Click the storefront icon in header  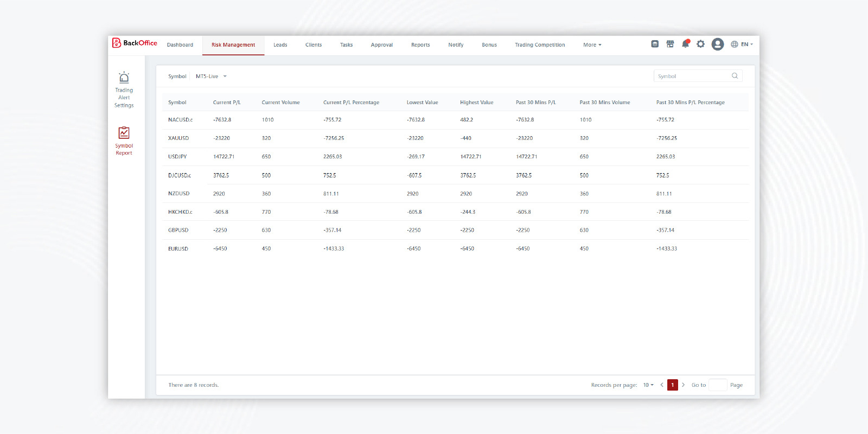point(670,44)
